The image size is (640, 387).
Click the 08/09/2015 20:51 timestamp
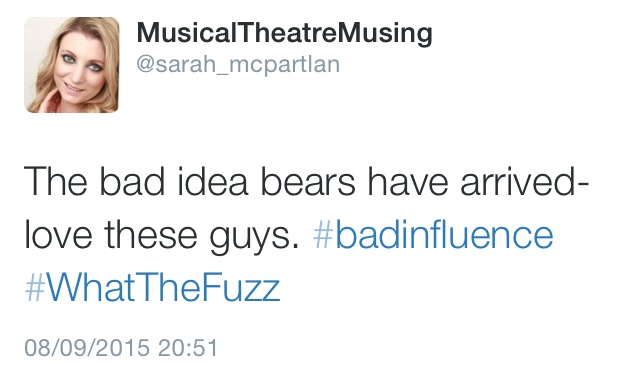(x=122, y=348)
